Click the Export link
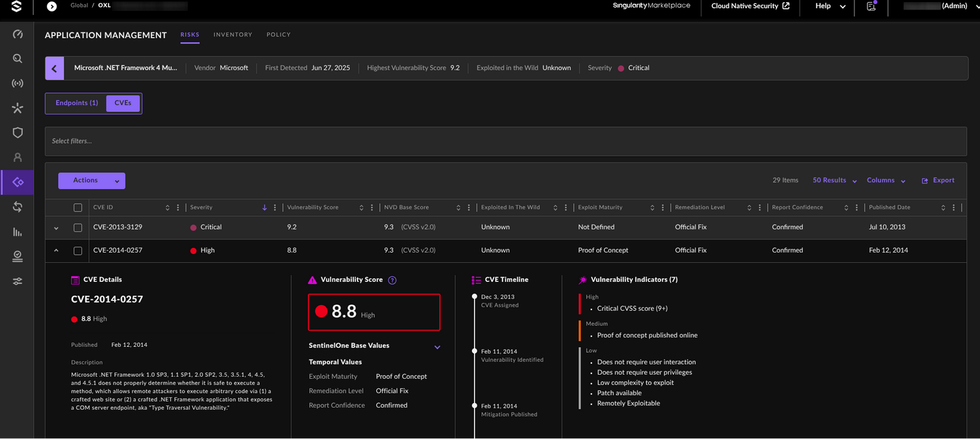The image size is (980, 439). (x=938, y=181)
